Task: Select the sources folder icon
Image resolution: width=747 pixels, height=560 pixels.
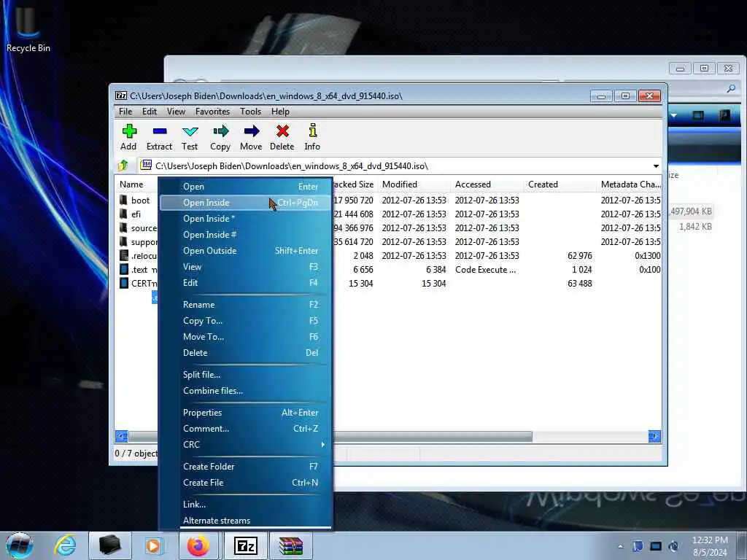Action: coord(124,227)
